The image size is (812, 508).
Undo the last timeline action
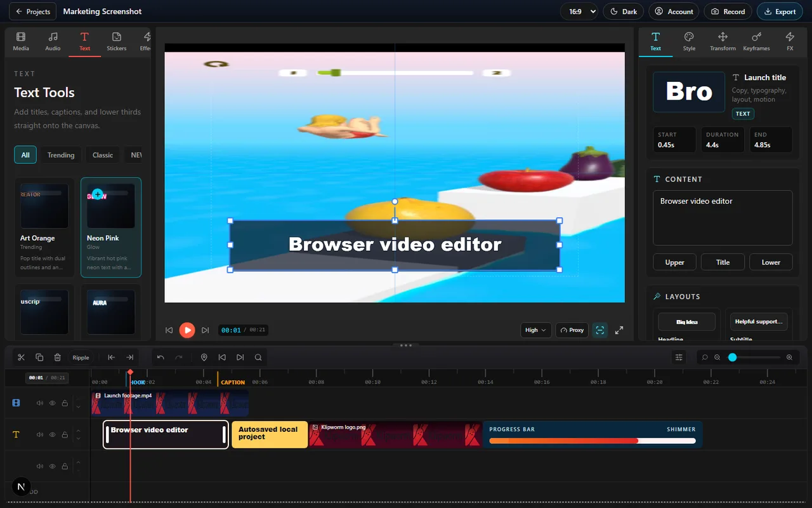click(x=160, y=358)
